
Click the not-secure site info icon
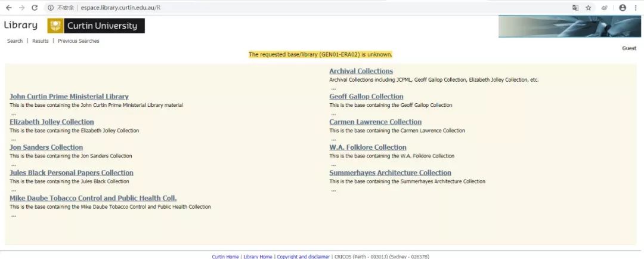51,8
